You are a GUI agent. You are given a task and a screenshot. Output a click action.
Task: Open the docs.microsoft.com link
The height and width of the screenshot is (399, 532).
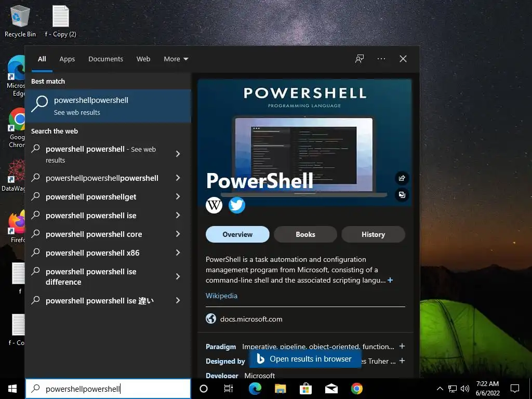(x=251, y=319)
